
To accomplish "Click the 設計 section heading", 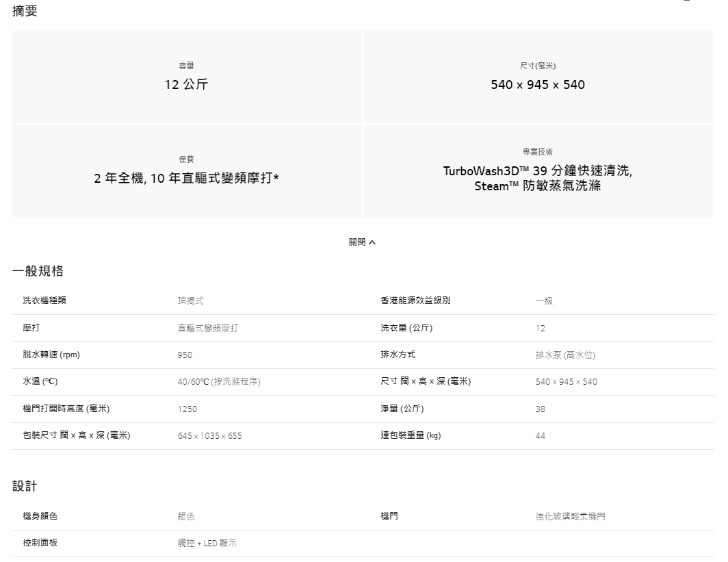I will pos(25,486).
